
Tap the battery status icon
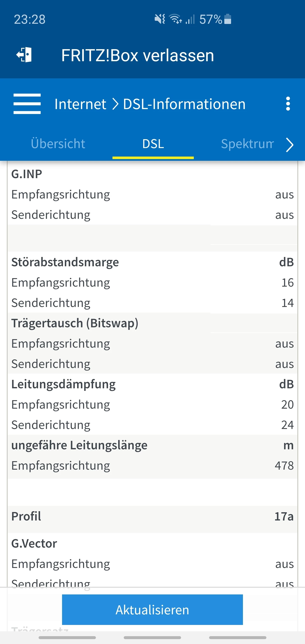point(227,19)
